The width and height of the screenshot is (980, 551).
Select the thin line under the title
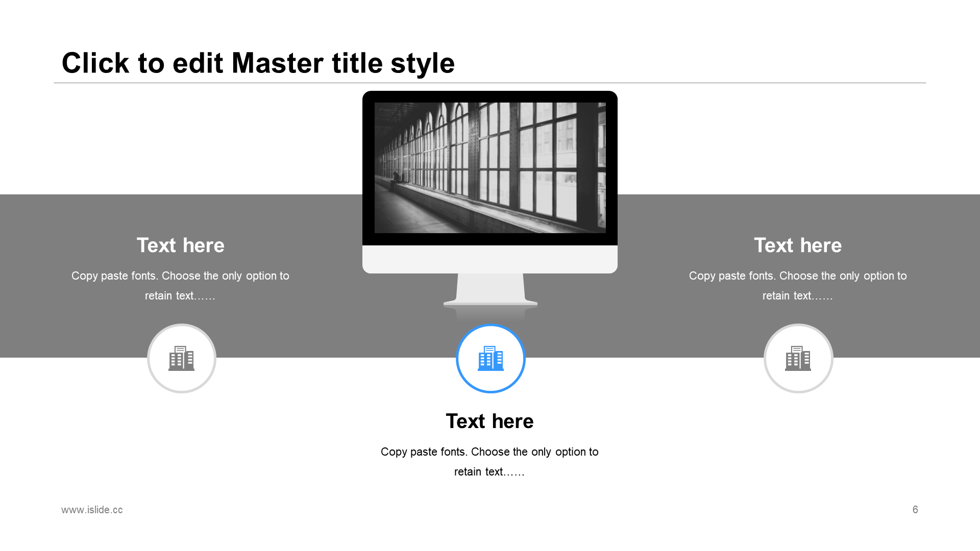(x=490, y=83)
